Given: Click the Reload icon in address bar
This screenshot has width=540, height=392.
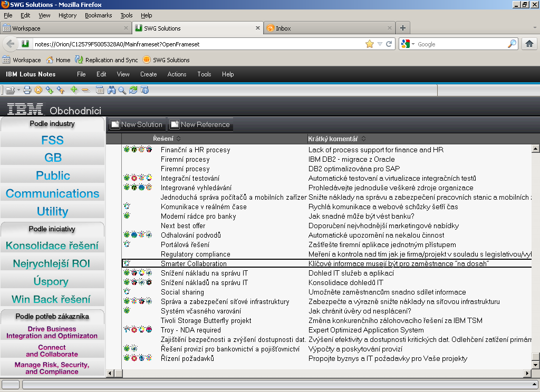Looking at the screenshot, I should point(389,44).
